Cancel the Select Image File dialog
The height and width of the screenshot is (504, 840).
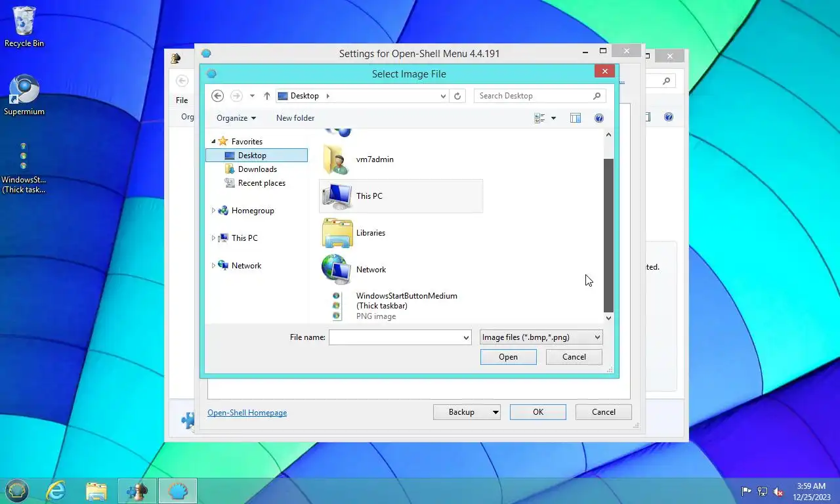(x=574, y=357)
